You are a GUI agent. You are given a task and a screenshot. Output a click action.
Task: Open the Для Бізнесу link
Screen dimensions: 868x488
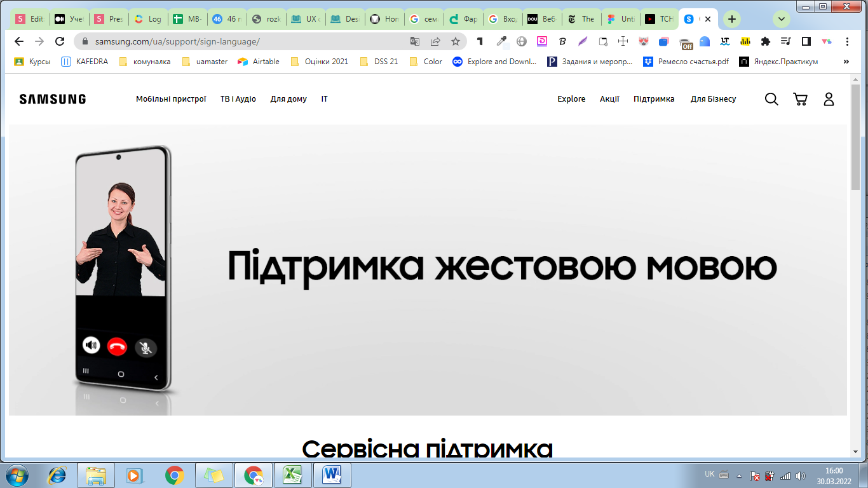714,99
